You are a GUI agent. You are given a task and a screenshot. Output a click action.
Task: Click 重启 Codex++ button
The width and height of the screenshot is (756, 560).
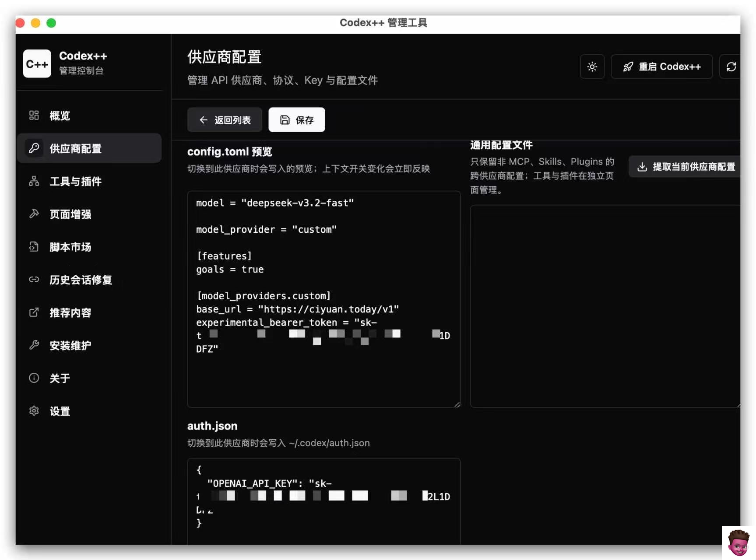[662, 66]
